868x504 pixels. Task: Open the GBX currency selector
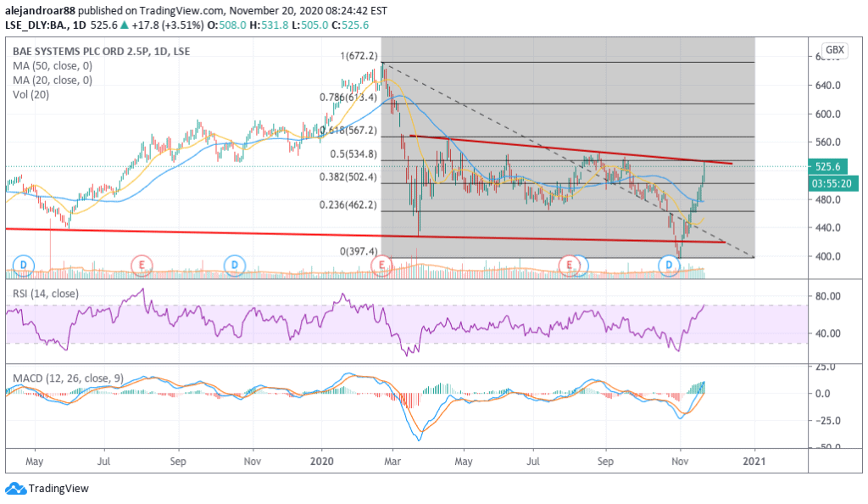click(835, 51)
